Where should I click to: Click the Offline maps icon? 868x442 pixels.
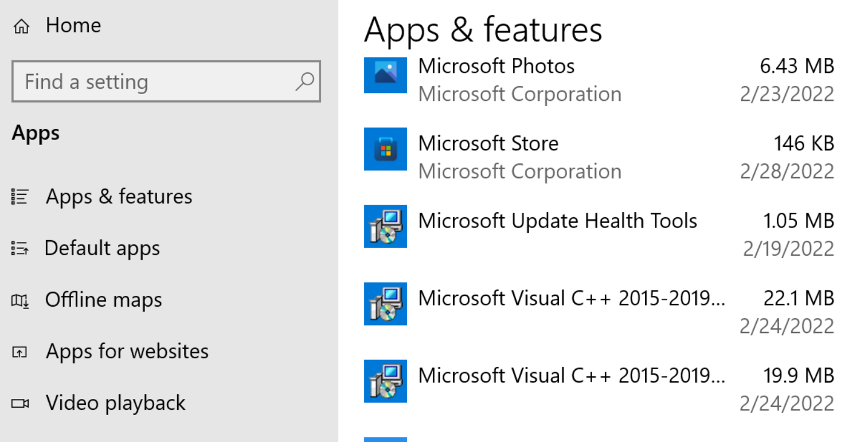[x=19, y=300]
